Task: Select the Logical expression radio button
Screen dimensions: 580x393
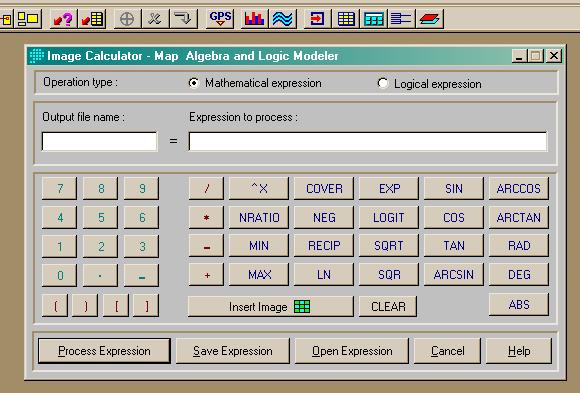Action: point(383,83)
